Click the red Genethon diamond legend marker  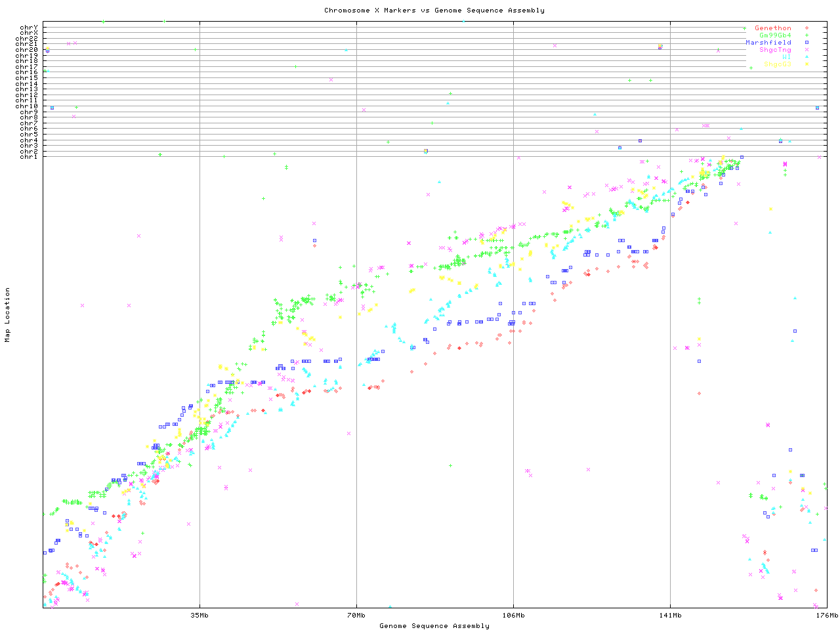coord(807,28)
